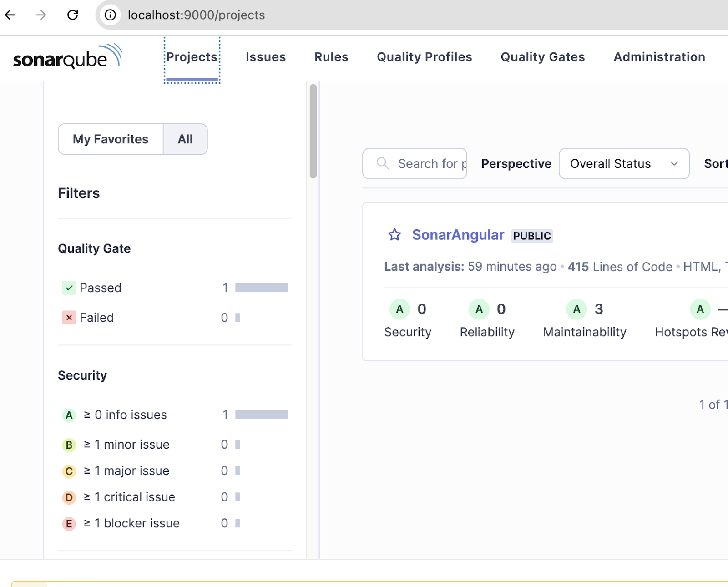Open the Overall Status perspective dropdown

[x=624, y=163]
